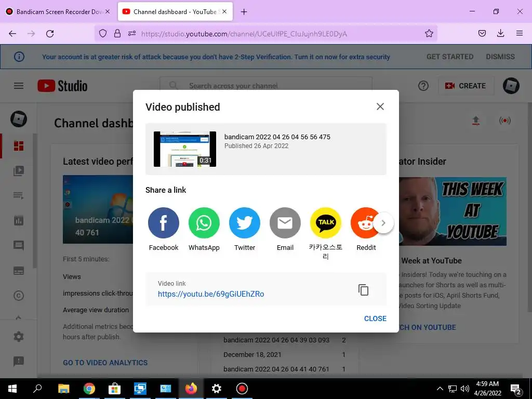Open the Send feedback sidebar icon
This screenshot has height=399, width=532.
click(19, 362)
